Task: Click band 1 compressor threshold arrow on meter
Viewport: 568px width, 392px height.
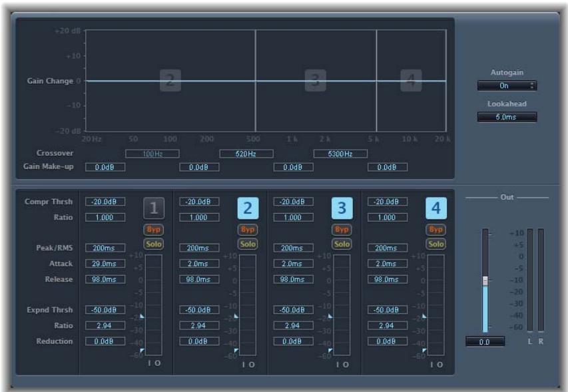Action: 142,316
